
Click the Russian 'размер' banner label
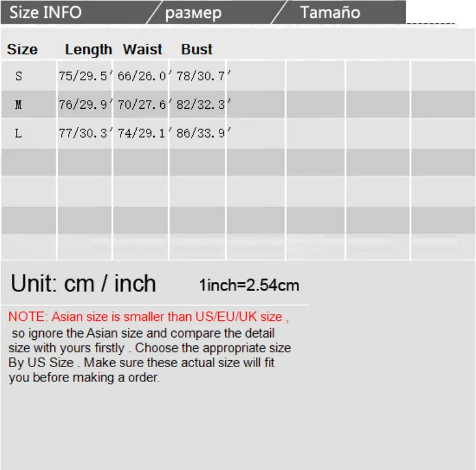[x=193, y=14]
